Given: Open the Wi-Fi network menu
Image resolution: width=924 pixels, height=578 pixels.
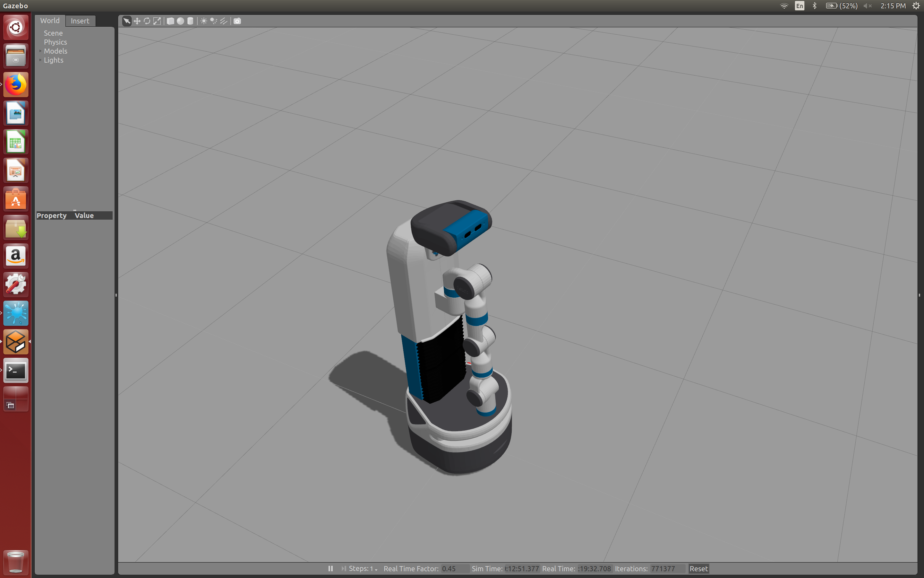Looking at the screenshot, I should (784, 6).
